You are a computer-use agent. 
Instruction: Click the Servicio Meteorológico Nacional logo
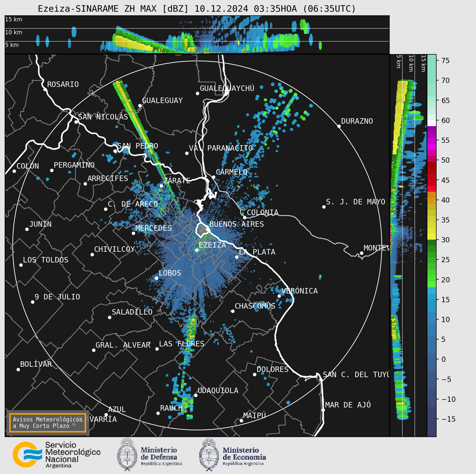tap(57, 454)
